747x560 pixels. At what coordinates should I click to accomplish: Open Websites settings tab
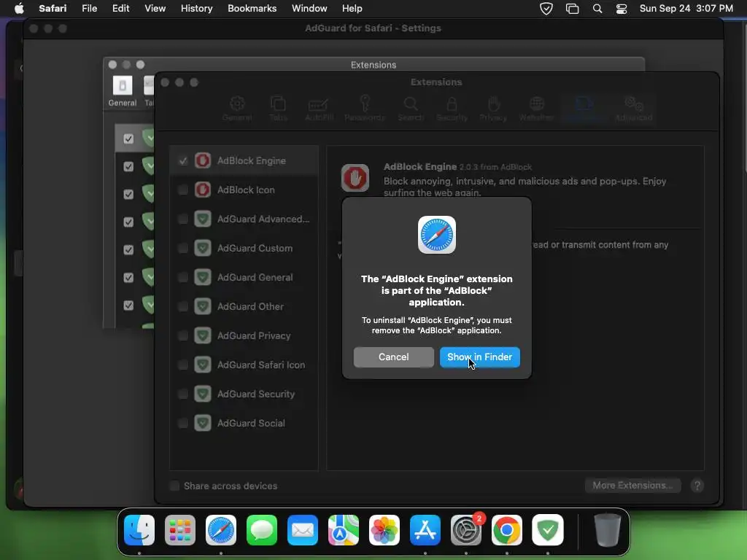coord(536,109)
